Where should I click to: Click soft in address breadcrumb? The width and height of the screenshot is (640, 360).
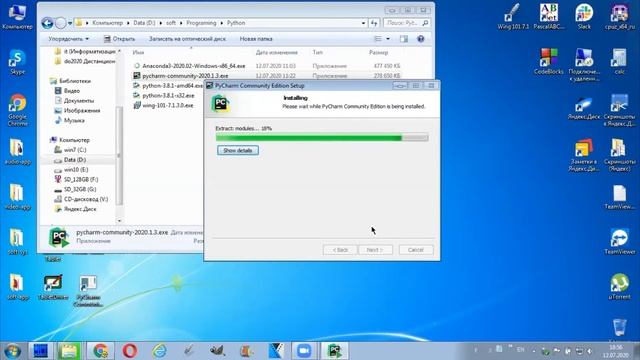[171, 23]
